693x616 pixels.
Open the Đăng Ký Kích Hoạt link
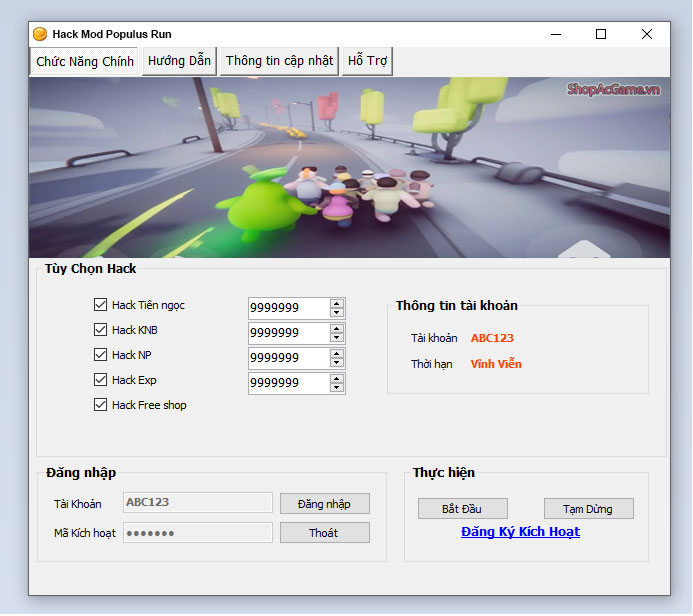[520, 532]
